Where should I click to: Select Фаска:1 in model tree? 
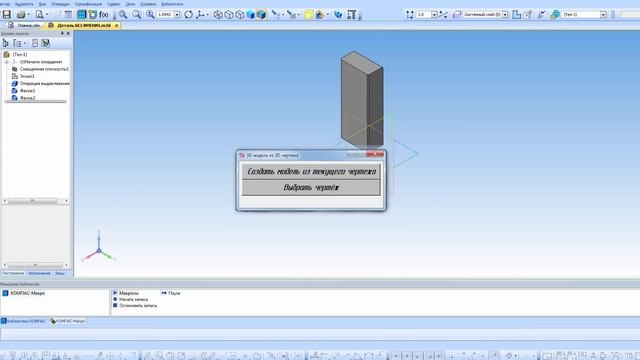(x=24, y=91)
